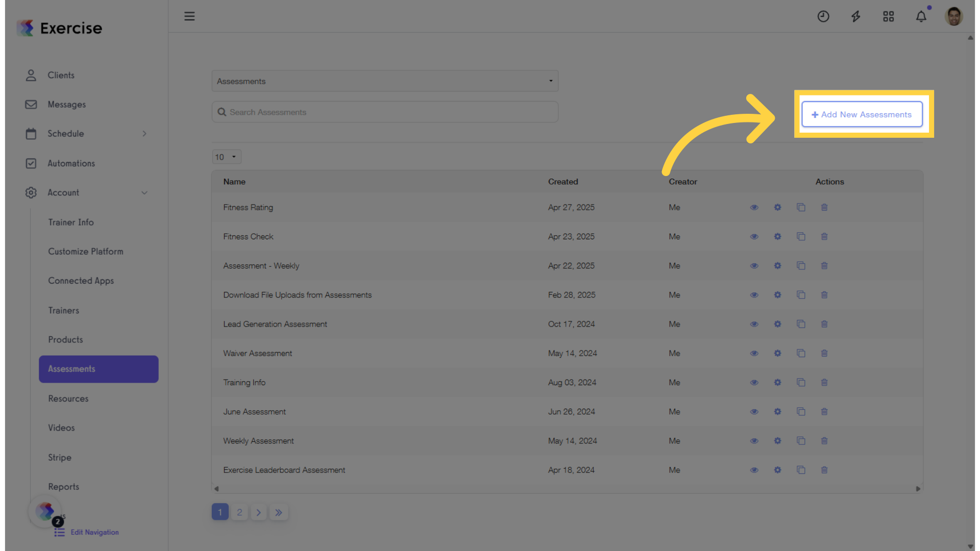Open Customize Platform submenu item
This screenshot has width=980, height=551.
[x=86, y=252]
